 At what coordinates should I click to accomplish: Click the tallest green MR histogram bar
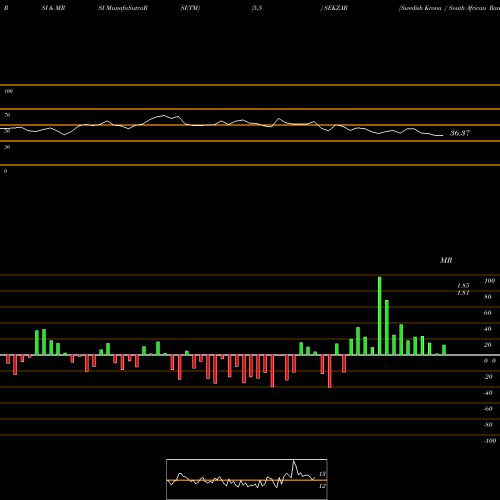coord(379,316)
